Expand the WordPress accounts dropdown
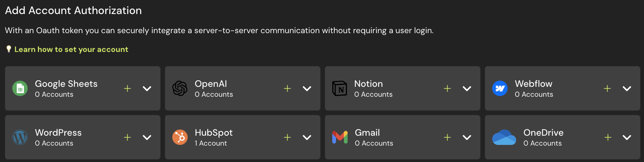This screenshot has height=162, width=644. (x=147, y=137)
